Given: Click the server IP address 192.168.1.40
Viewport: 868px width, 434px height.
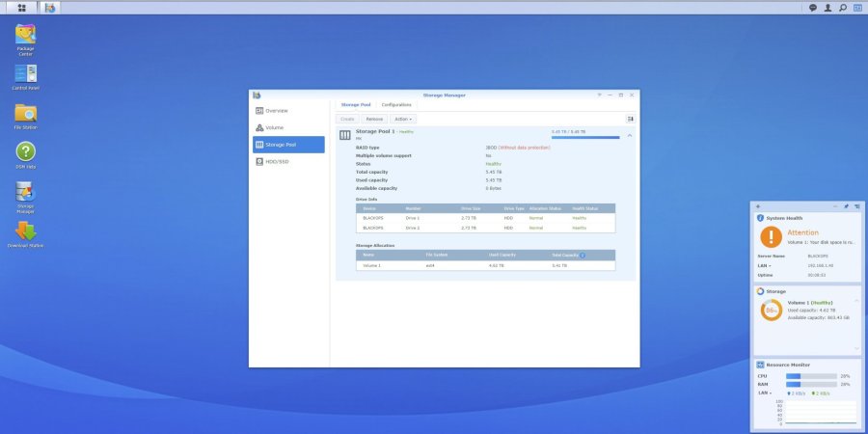Looking at the screenshot, I should coord(821,266).
